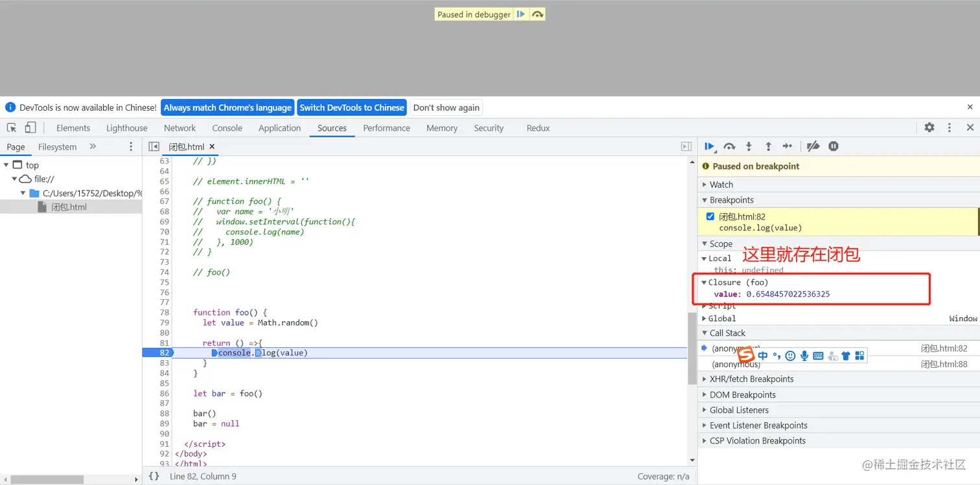Open the Memory tab
Viewport: 980px width, 485px height.
click(x=442, y=128)
